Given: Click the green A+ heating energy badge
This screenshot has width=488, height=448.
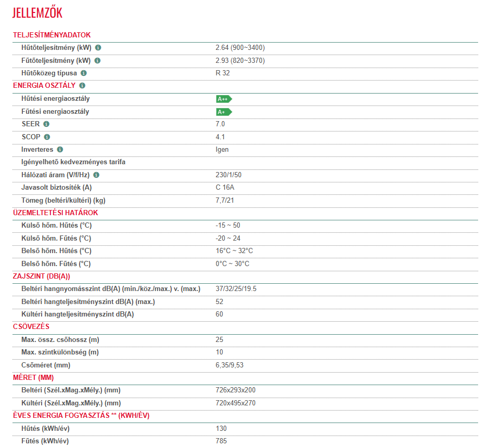Looking at the screenshot, I should [x=224, y=112].
